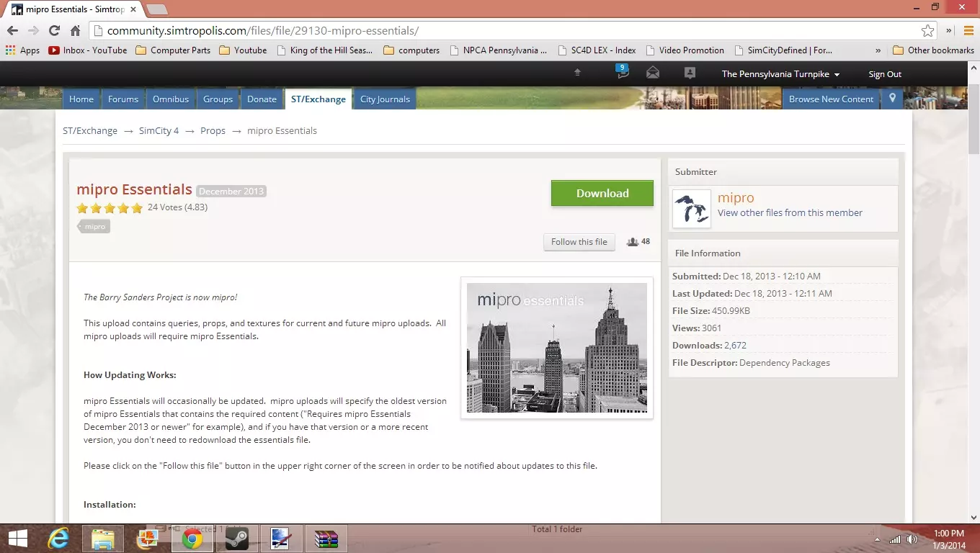This screenshot has height=553, width=980.
Task: Launch Internet Explorer from the taskbar
Action: point(58,539)
